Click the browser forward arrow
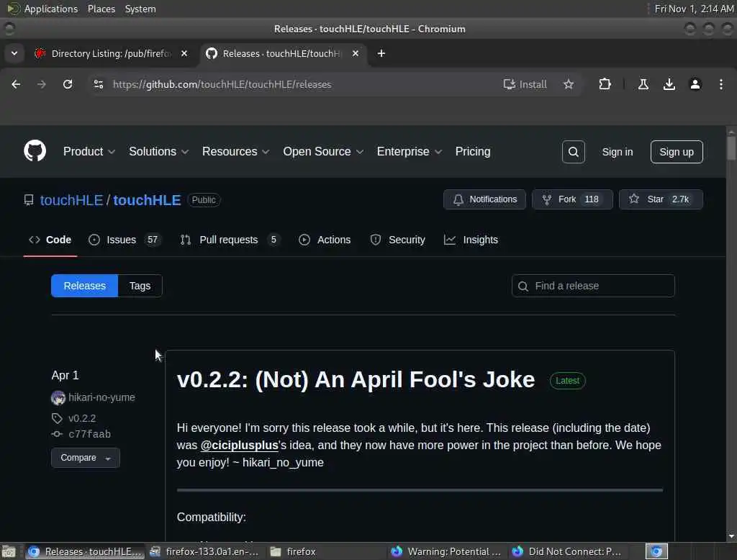The image size is (737, 560). (42, 84)
